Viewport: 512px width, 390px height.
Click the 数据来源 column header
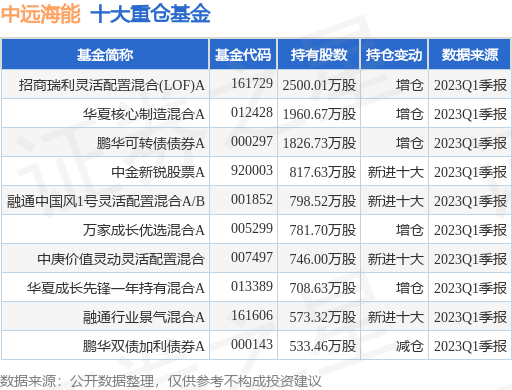tap(470, 55)
